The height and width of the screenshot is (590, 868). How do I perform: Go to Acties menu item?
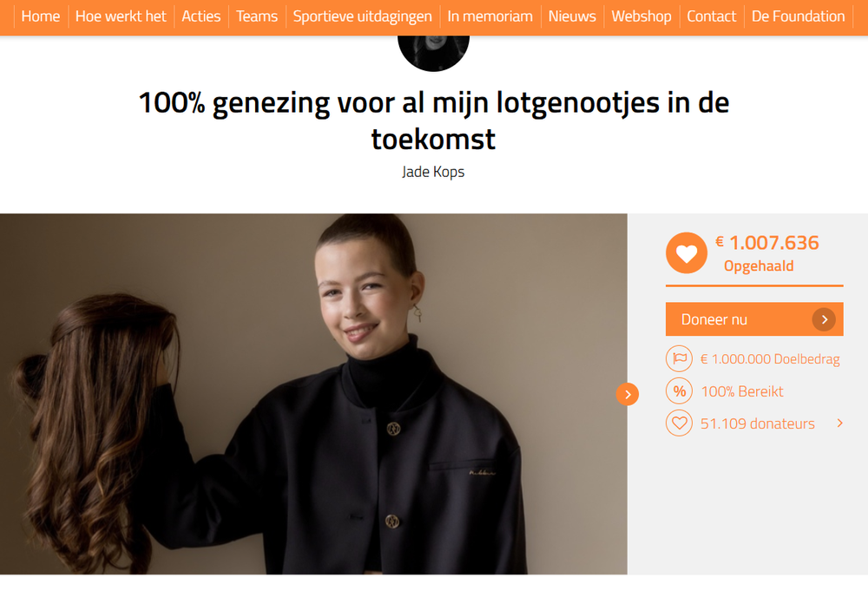coord(201,16)
